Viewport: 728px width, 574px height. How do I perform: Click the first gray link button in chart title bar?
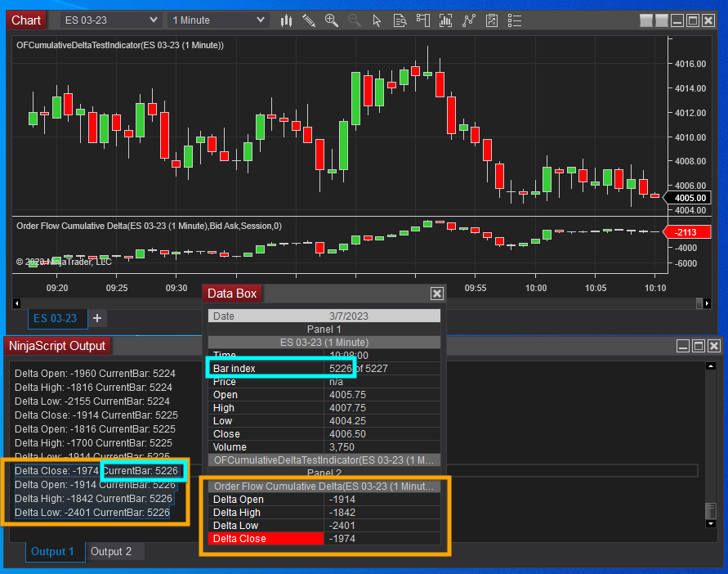point(645,20)
